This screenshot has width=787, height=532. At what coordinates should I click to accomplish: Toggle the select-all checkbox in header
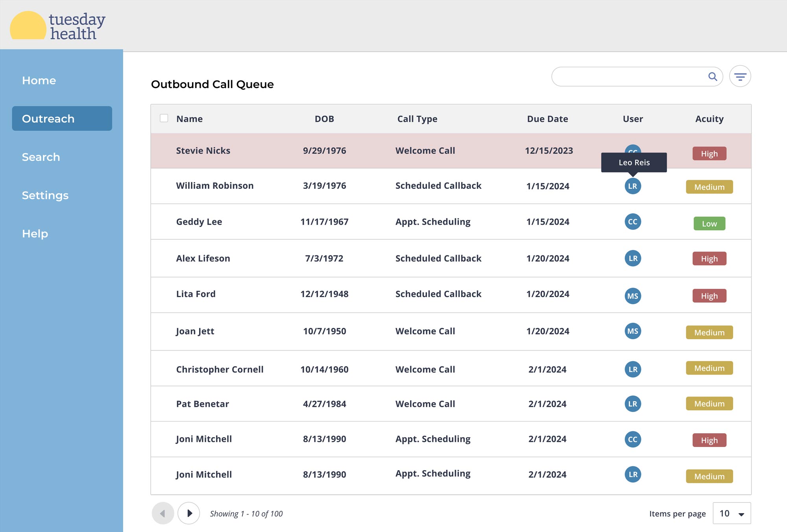pos(164,118)
